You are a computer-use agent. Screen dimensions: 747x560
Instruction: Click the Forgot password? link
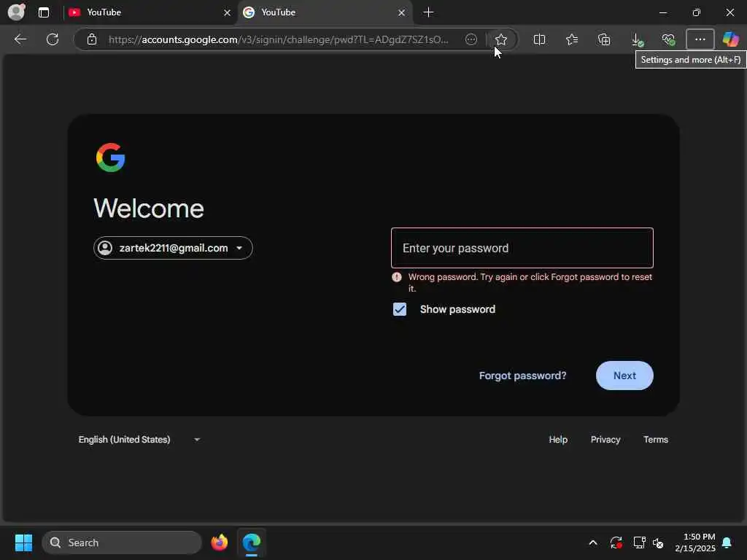tap(522, 376)
